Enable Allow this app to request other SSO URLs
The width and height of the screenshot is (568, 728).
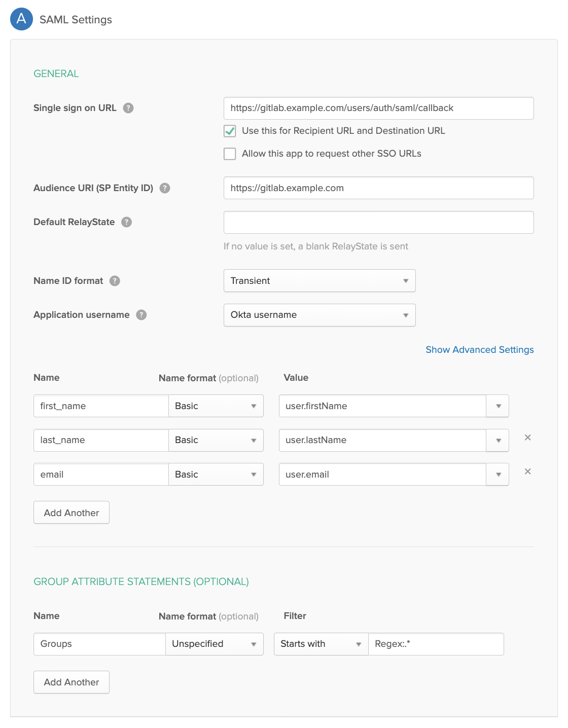230,154
